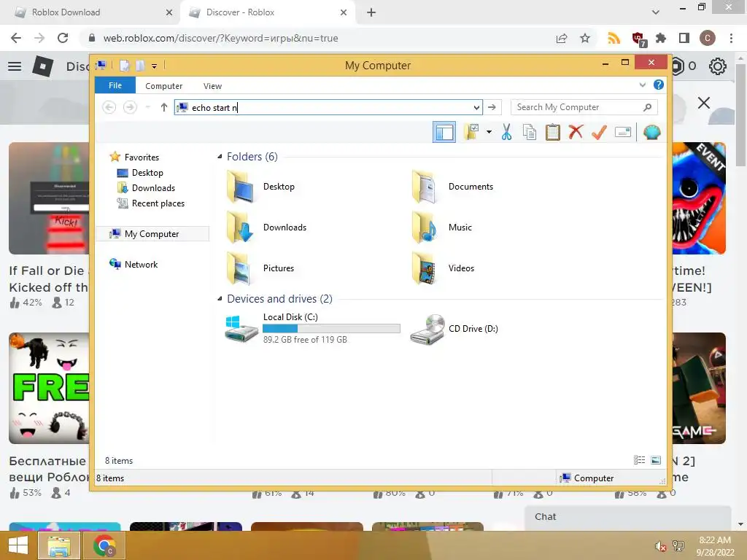Viewport: 747px width, 560px height.
Task: Switch to details view button
Action: click(x=639, y=460)
